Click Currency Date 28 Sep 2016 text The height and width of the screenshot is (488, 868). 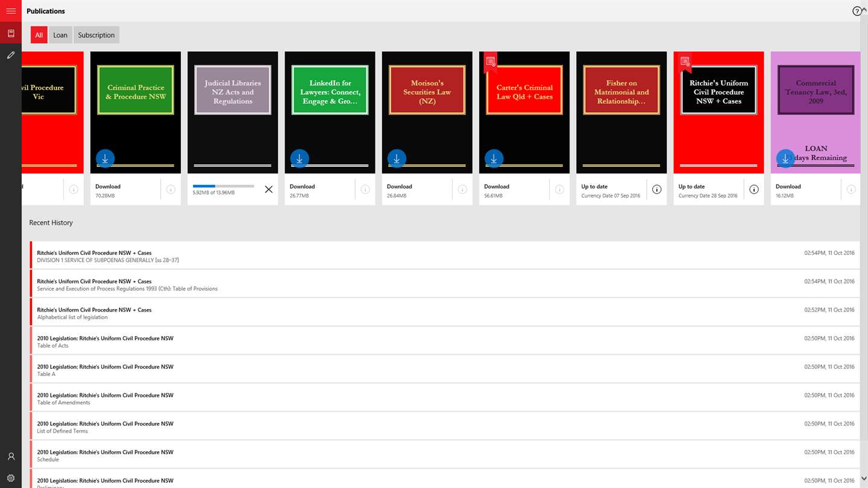pyautogui.click(x=708, y=196)
